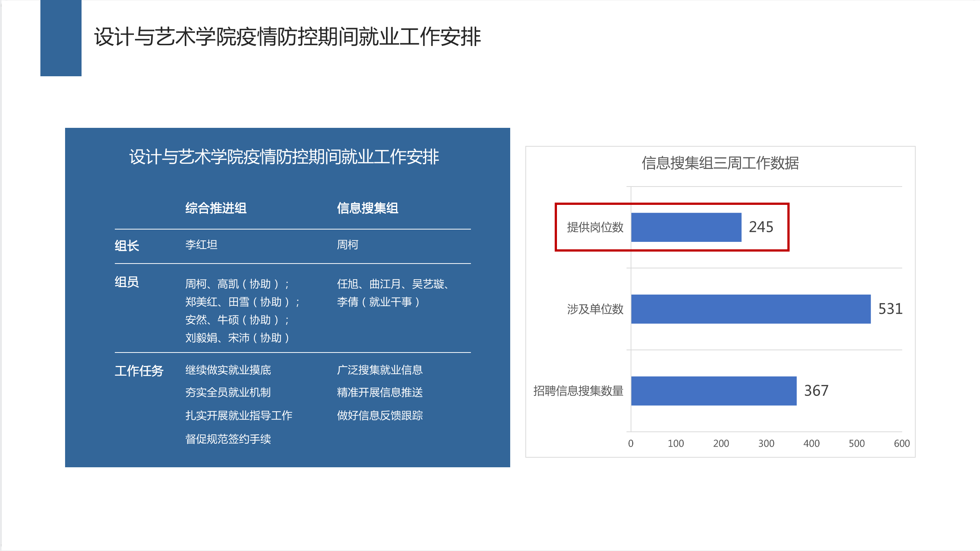This screenshot has width=980, height=551.
Task: Click the slide title text at top
Action: click(288, 37)
